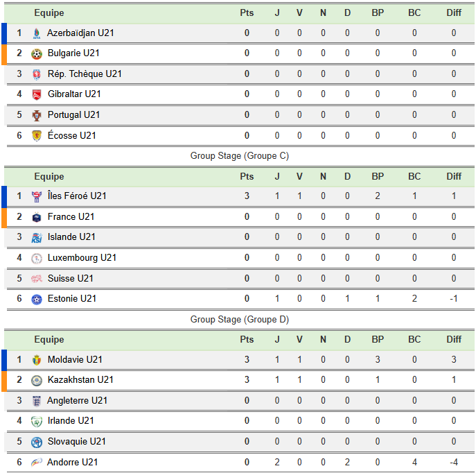Click the Bulgarie U21 team crest
The width and height of the screenshot is (476, 473).
click(x=37, y=53)
